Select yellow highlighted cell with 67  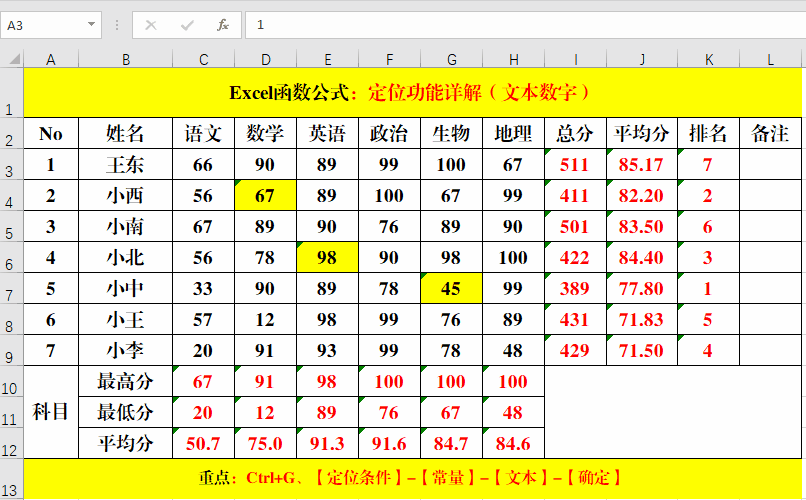[x=265, y=196]
